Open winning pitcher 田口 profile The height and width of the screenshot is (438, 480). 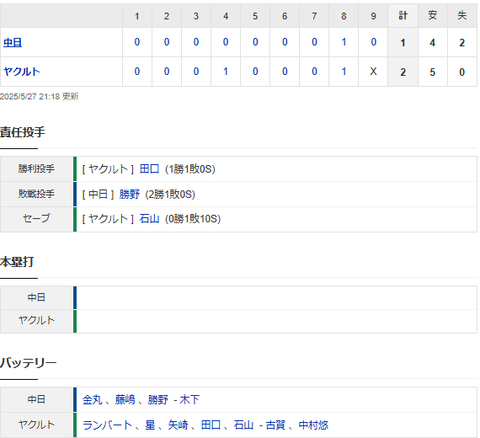[149, 169]
